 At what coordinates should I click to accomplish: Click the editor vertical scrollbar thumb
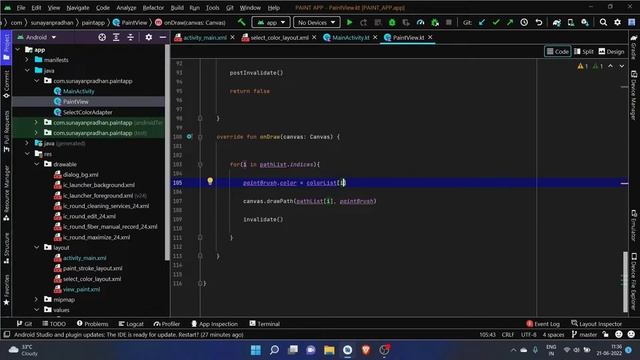(625, 282)
